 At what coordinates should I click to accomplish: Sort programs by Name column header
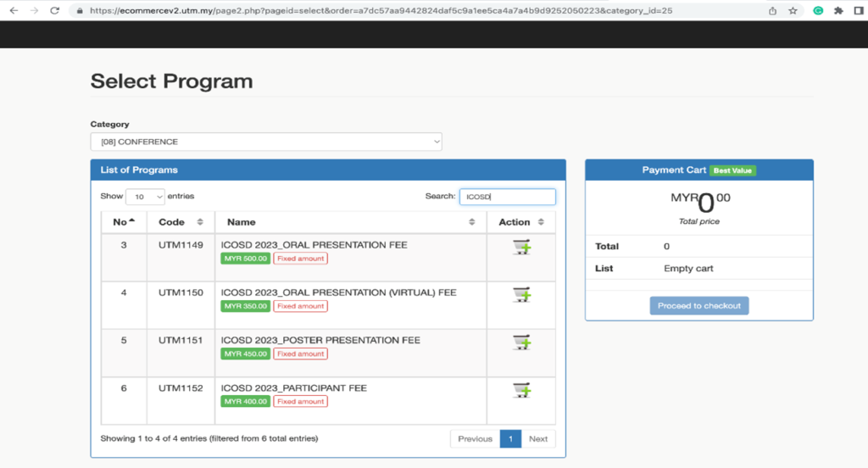350,222
